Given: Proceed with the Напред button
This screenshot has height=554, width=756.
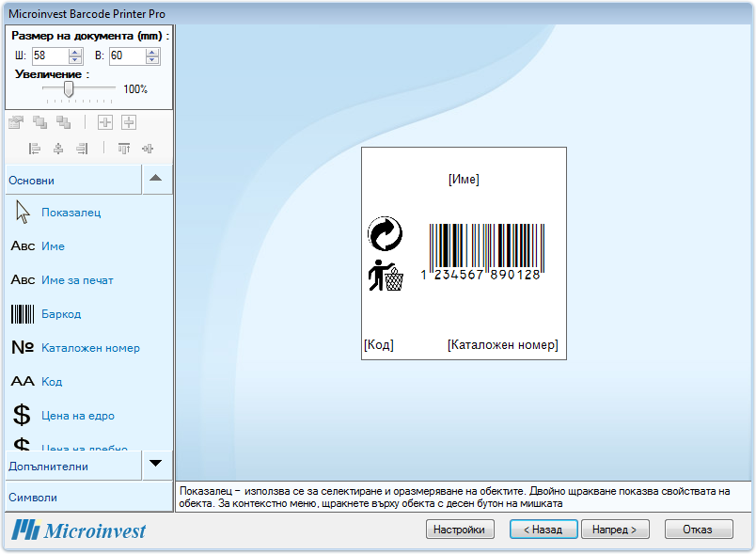Looking at the screenshot, I should 615,530.
